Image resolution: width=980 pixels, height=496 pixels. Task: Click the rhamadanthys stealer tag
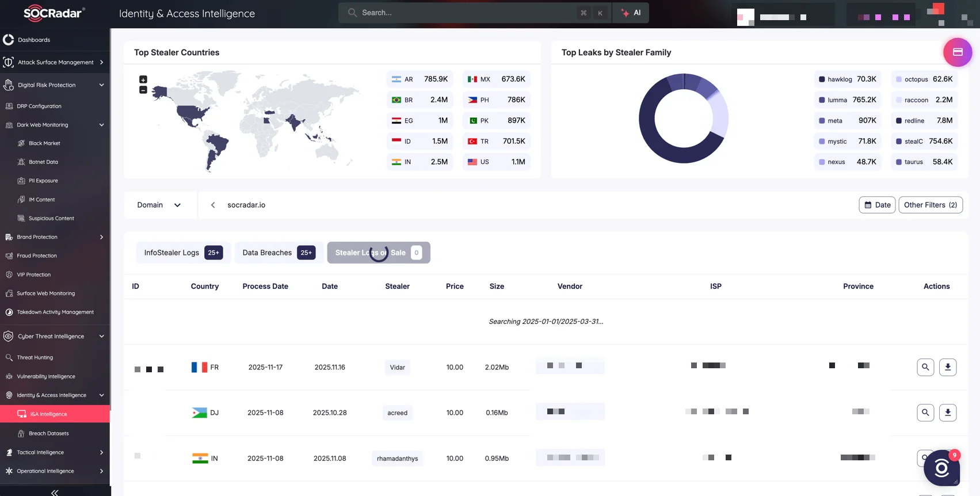pyautogui.click(x=397, y=459)
